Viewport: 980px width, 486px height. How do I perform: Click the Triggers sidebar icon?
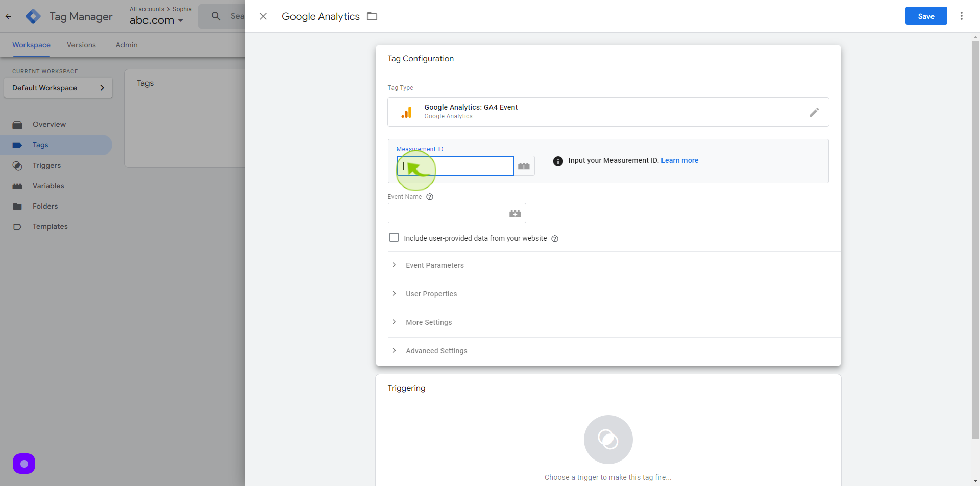tap(17, 165)
